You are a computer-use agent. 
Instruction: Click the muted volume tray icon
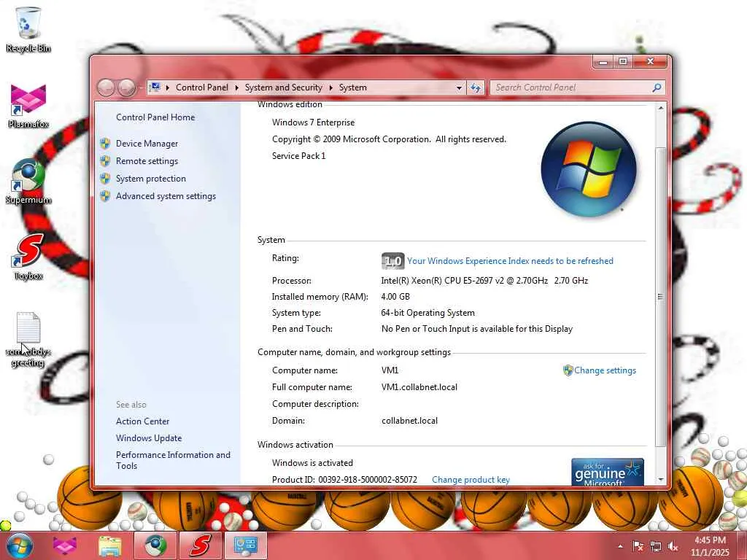click(673, 547)
